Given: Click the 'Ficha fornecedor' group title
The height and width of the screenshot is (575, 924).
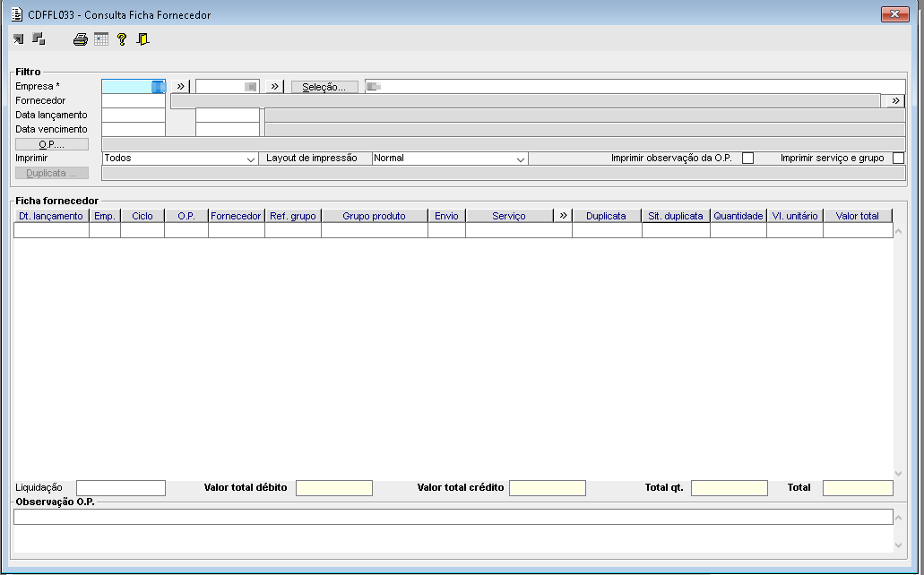Looking at the screenshot, I should click(x=57, y=201).
